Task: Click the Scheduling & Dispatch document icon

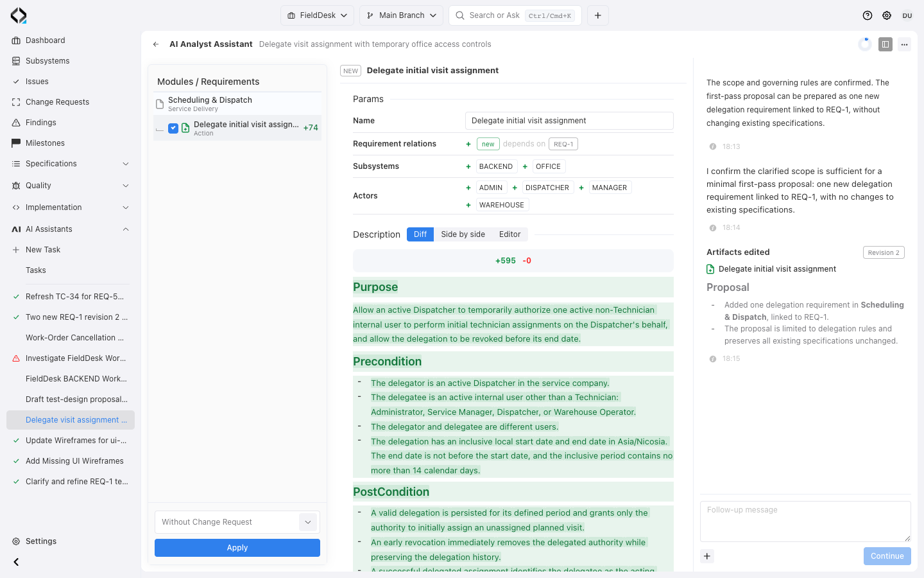Action: pyautogui.click(x=160, y=103)
